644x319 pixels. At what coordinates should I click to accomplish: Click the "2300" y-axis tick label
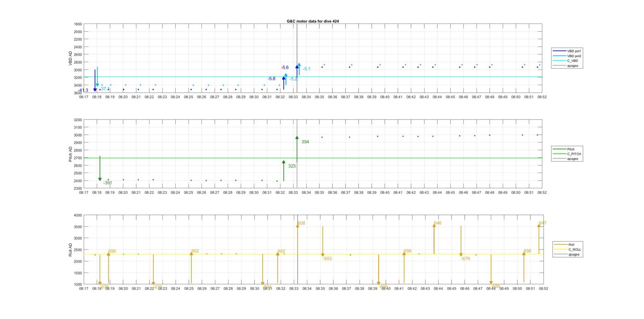click(78, 189)
